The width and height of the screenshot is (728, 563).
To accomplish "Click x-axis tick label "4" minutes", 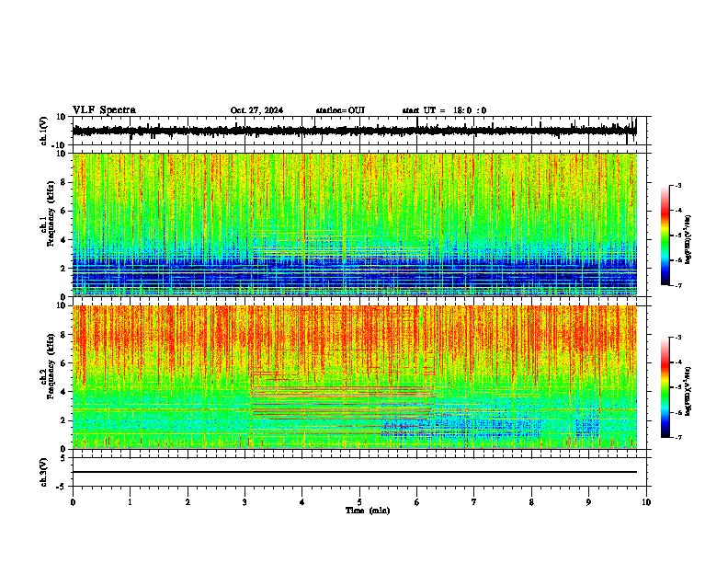I will pyautogui.click(x=301, y=502).
